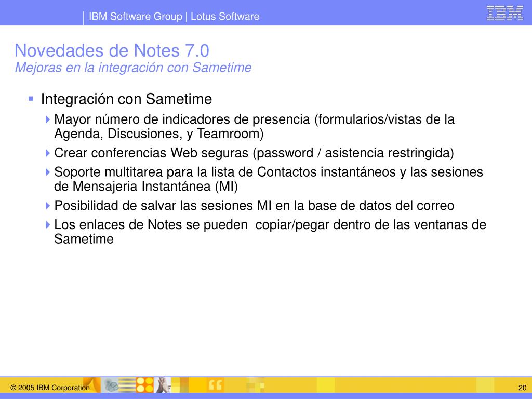Click the text line 'Posibilidad de salvar las sesiones MI'
This screenshot has height=399, width=532.
[254, 206]
